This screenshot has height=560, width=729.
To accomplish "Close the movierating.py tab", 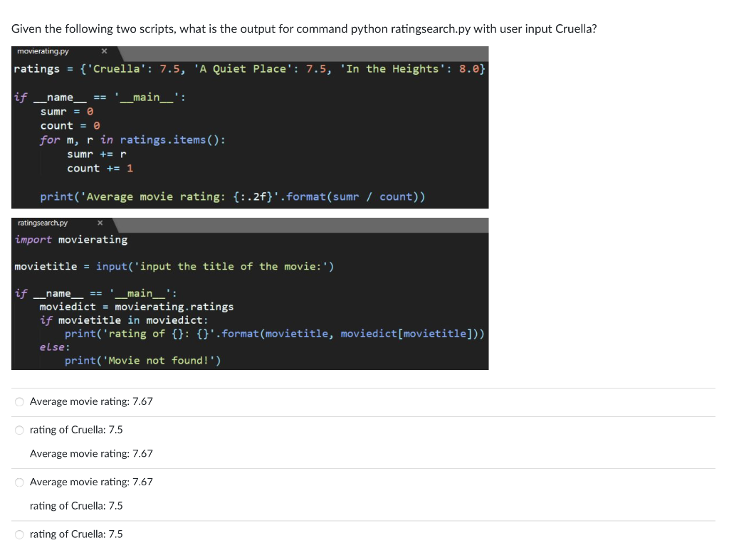I will [104, 51].
